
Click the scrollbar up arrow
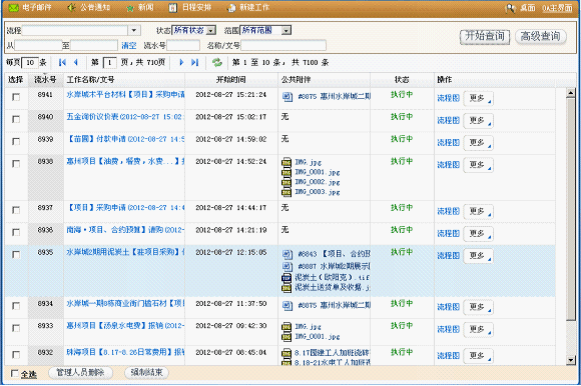pos(571,93)
